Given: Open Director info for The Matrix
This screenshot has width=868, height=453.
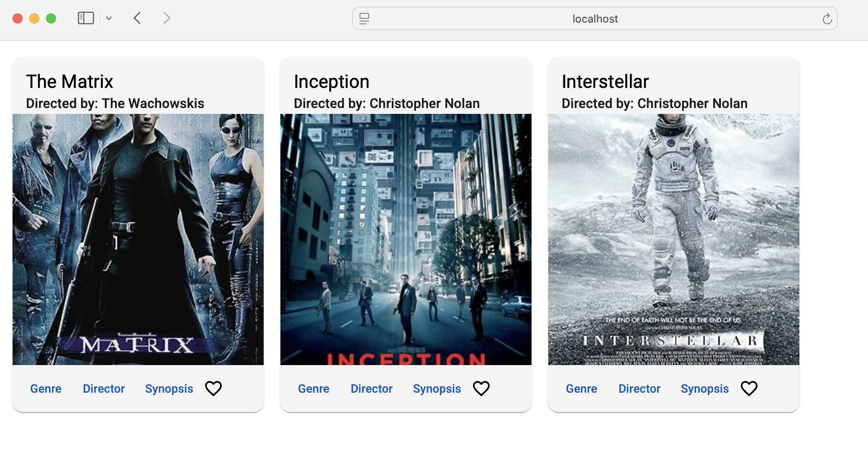Looking at the screenshot, I should 104,389.
